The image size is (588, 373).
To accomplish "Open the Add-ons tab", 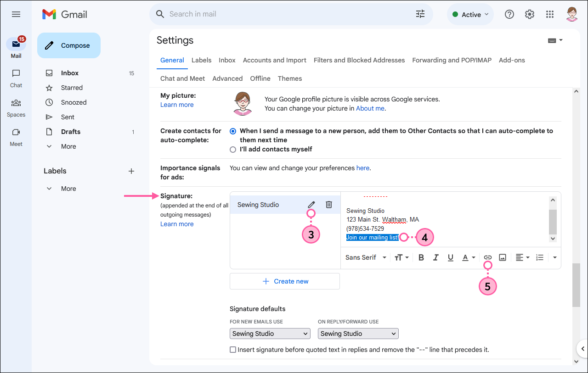I will click(512, 61).
